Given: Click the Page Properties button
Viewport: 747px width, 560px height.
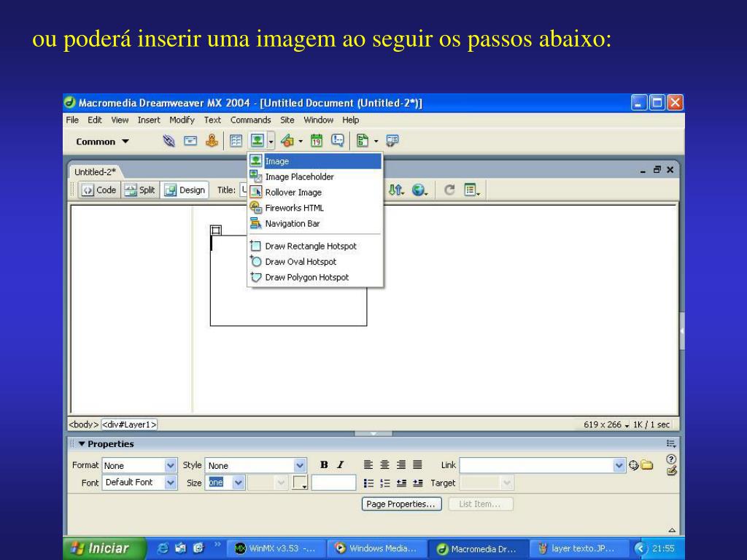Looking at the screenshot, I should pyautogui.click(x=401, y=504).
